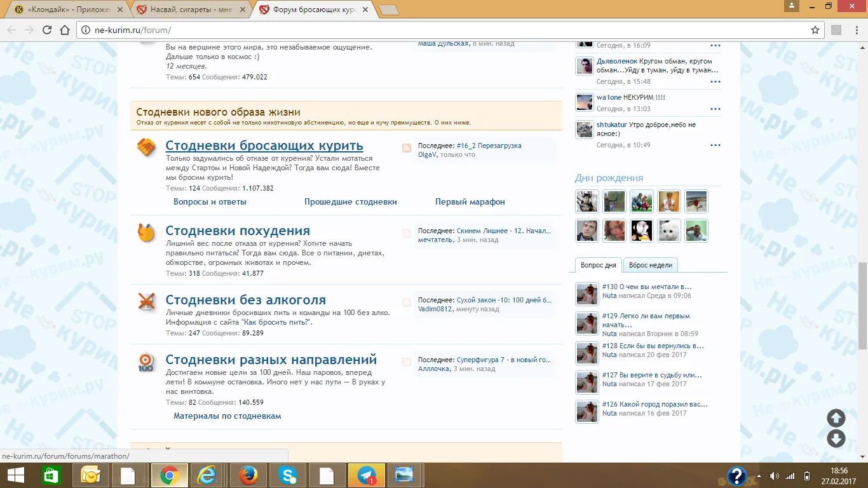Click the scroll-to-top arrow button
The height and width of the screenshot is (488, 868).
point(836,417)
